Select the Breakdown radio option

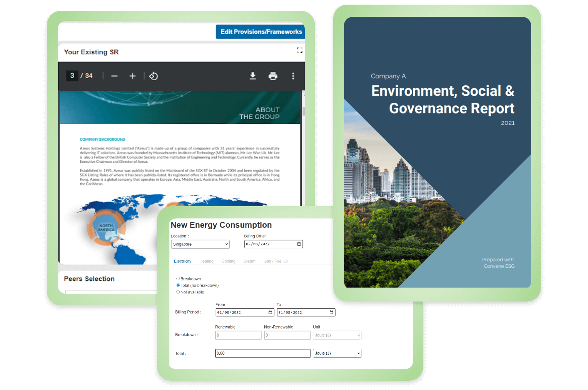[178, 278]
